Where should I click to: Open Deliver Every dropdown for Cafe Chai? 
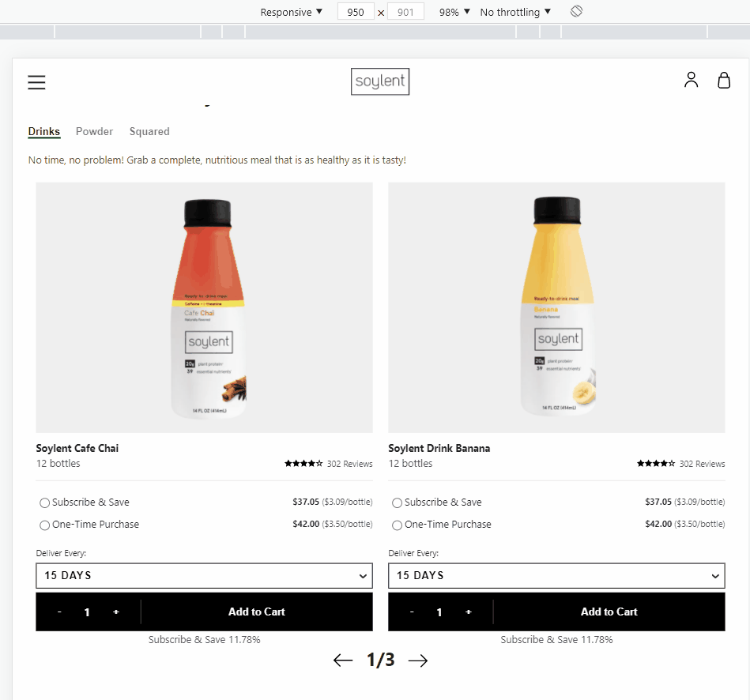tap(204, 575)
